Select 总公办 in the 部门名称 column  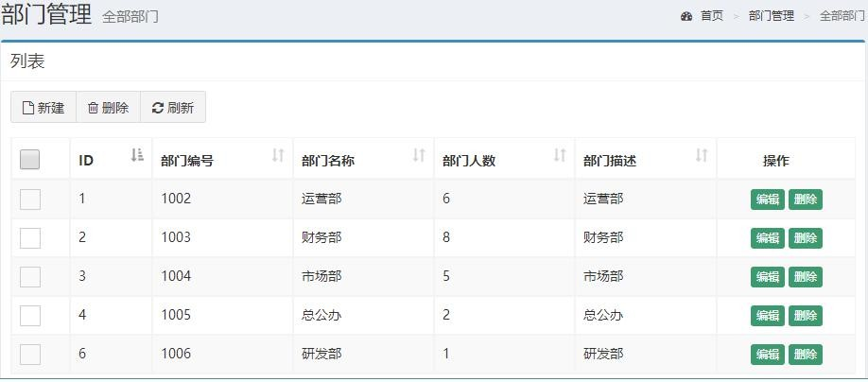[x=321, y=315]
